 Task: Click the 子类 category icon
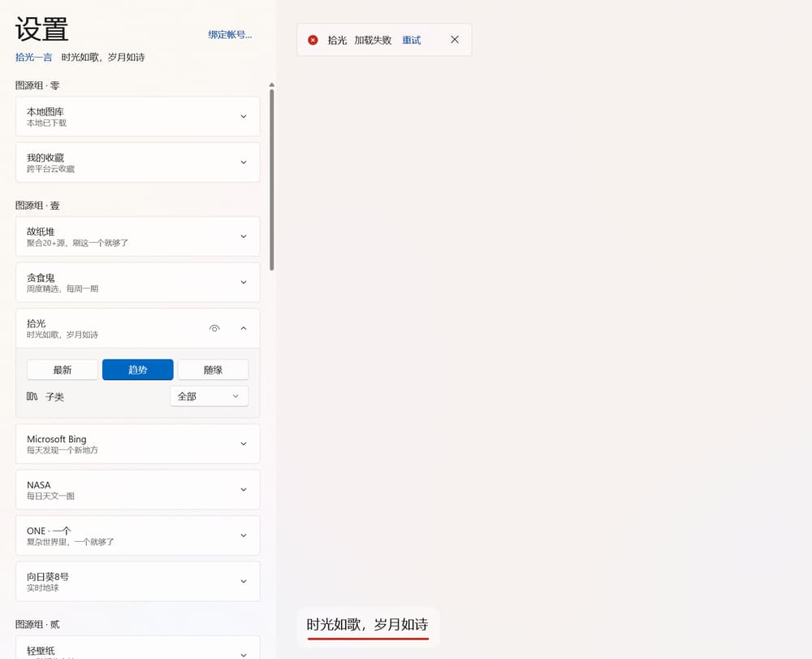click(x=32, y=397)
